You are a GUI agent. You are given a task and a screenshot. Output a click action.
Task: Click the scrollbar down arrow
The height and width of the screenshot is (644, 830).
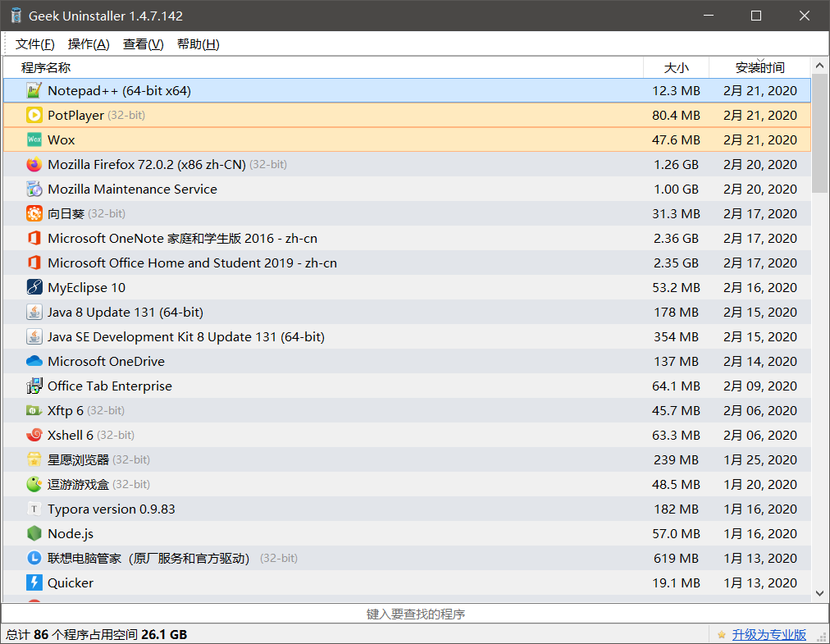coord(819,593)
